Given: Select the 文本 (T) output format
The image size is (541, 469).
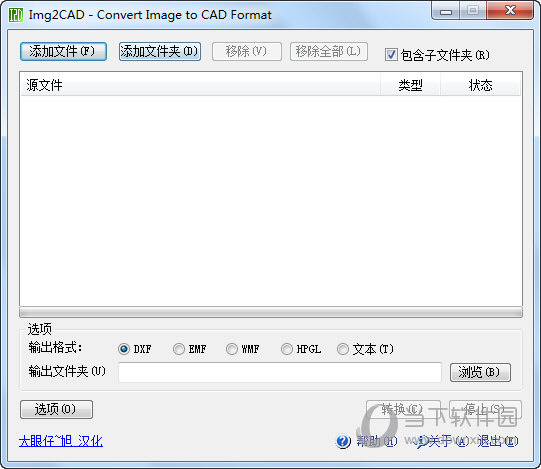Looking at the screenshot, I should coord(343,349).
